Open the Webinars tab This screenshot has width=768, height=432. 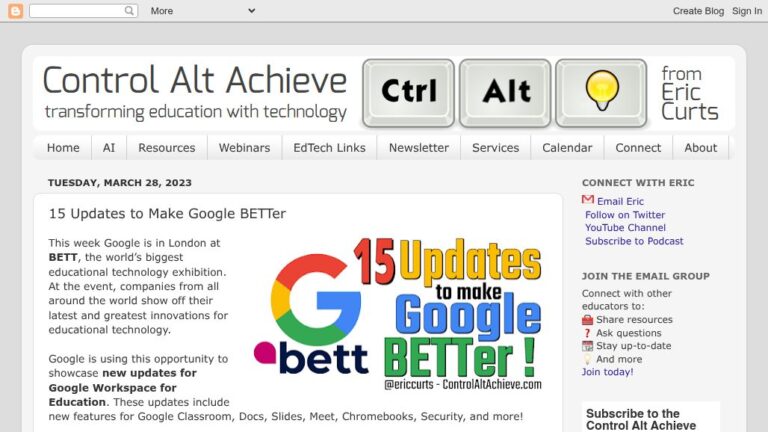point(244,148)
